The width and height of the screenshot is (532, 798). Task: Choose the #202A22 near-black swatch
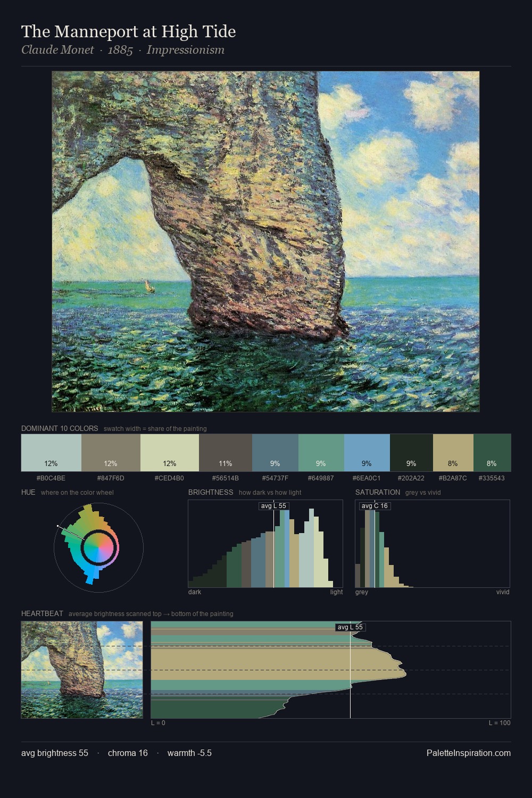pos(411,453)
